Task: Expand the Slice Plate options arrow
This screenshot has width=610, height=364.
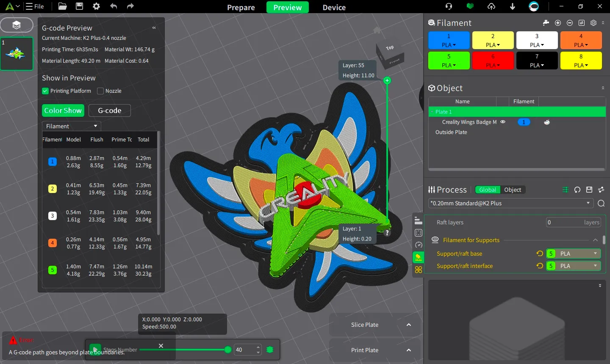Action: coord(409,325)
